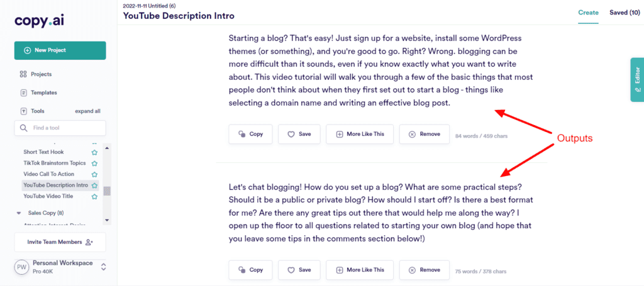Click Invite Team Members
644x286 pixels.
(60, 242)
